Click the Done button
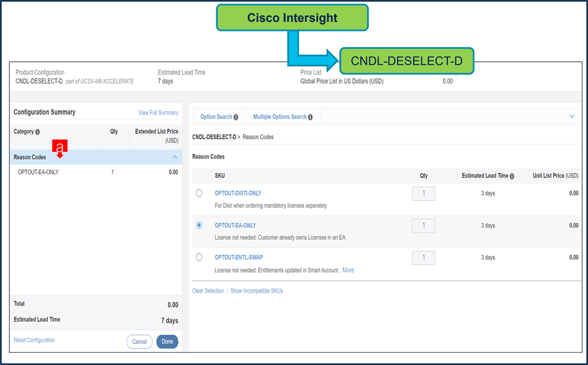 (167, 342)
